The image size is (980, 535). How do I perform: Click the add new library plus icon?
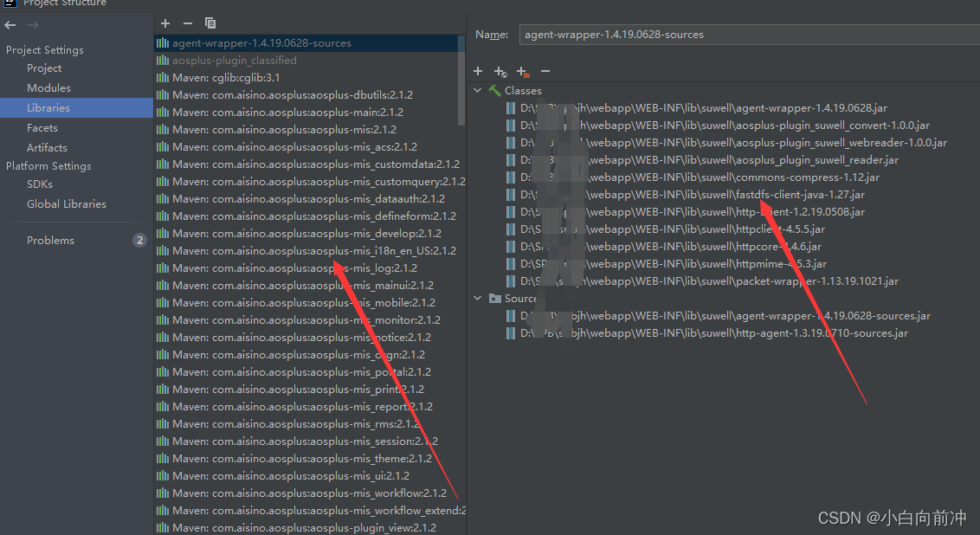coord(165,23)
